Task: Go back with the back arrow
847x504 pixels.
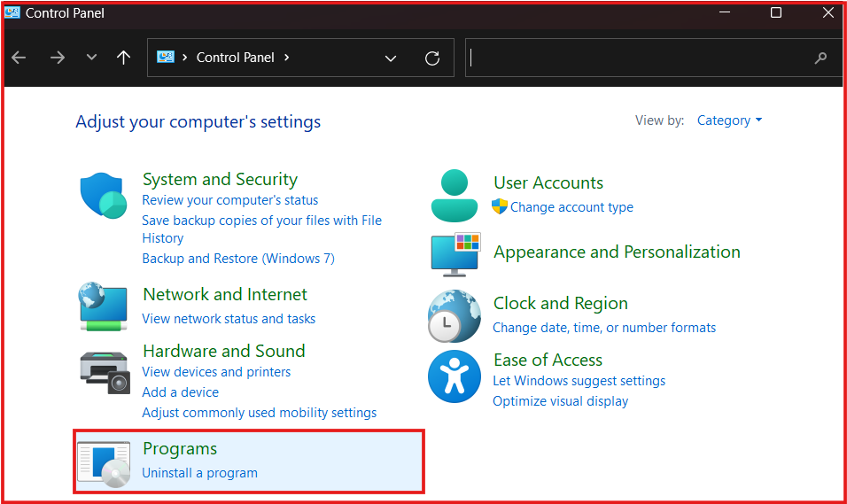Action: [x=19, y=58]
